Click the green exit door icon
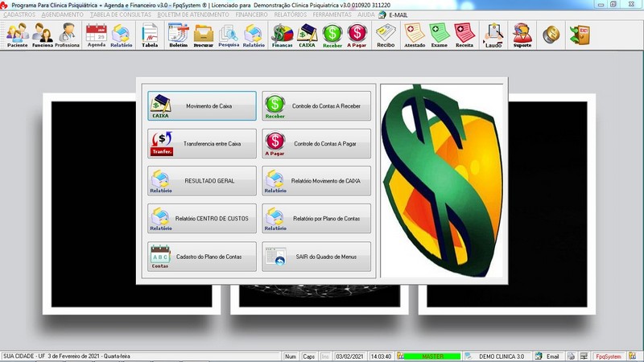 point(580,35)
